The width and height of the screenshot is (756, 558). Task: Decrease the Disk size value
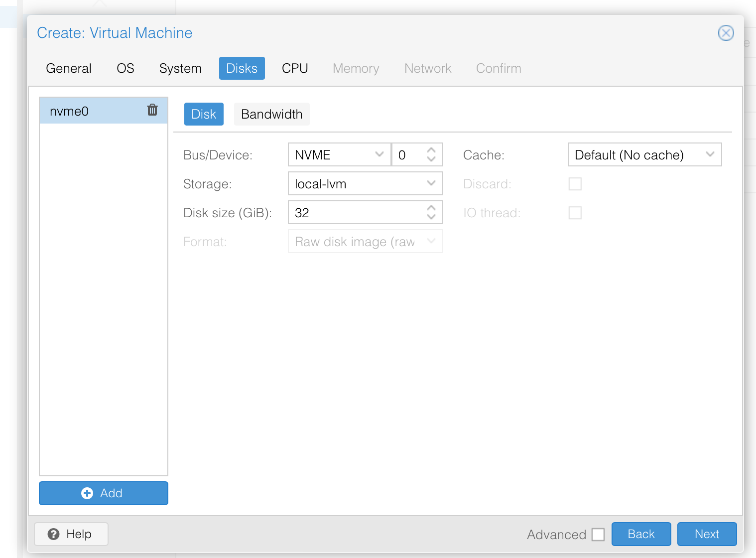(x=431, y=217)
